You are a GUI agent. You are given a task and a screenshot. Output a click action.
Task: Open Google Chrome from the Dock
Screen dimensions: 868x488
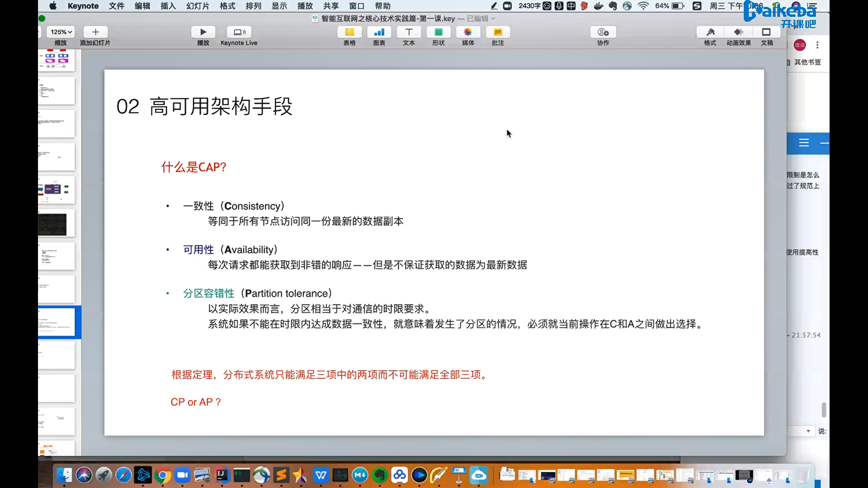163,475
